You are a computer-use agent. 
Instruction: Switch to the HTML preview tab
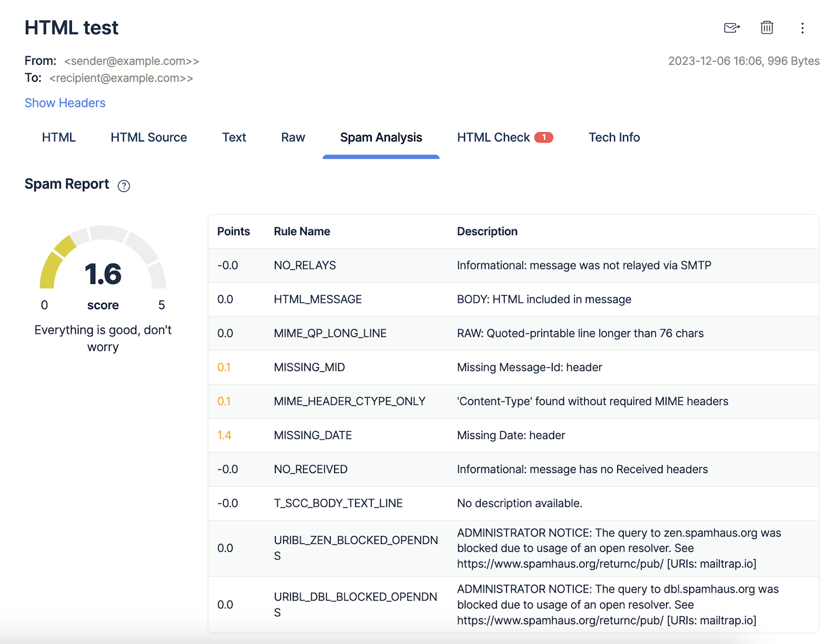58,137
